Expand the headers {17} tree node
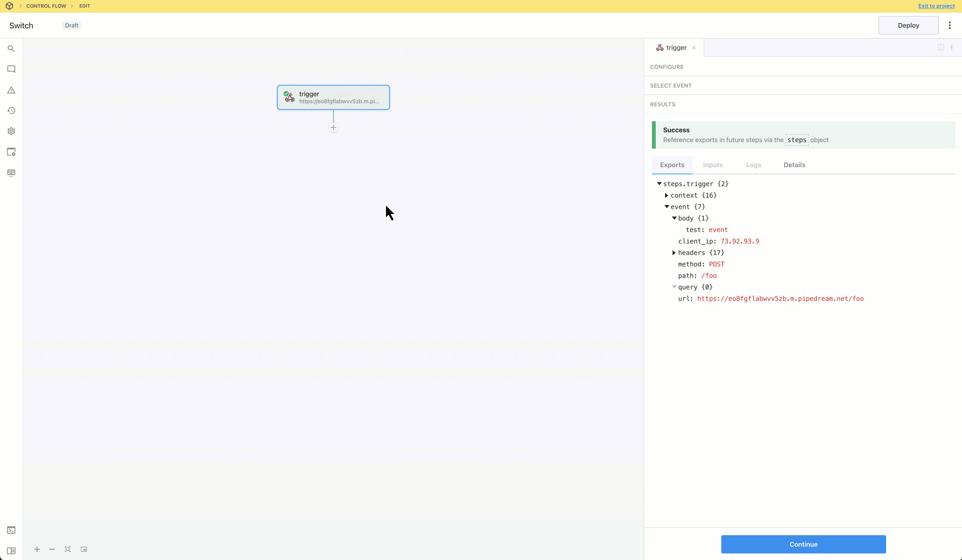 click(674, 253)
